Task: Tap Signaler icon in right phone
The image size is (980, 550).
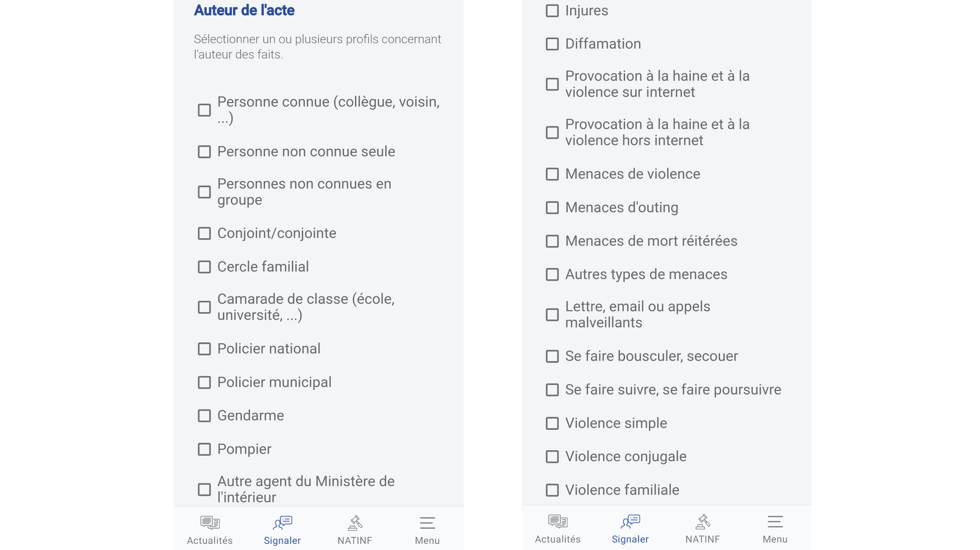Action: click(x=631, y=521)
